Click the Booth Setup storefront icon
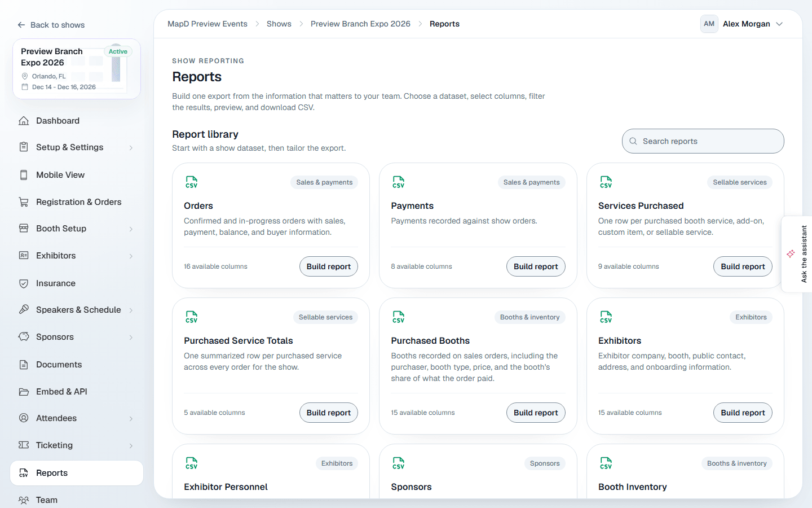 pos(24,229)
